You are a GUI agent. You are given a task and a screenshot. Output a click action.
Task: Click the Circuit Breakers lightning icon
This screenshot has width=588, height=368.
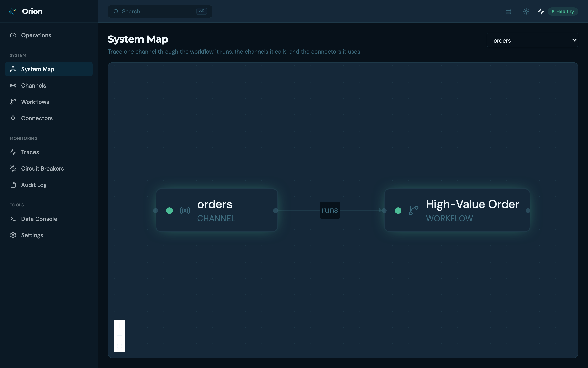pyautogui.click(x=13, y=168)
